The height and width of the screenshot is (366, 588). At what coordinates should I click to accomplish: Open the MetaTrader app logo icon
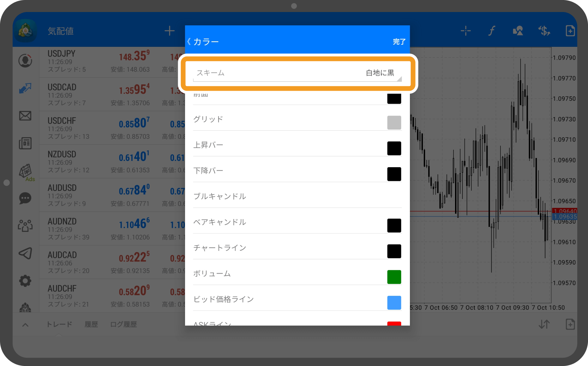tap(25, 31)
